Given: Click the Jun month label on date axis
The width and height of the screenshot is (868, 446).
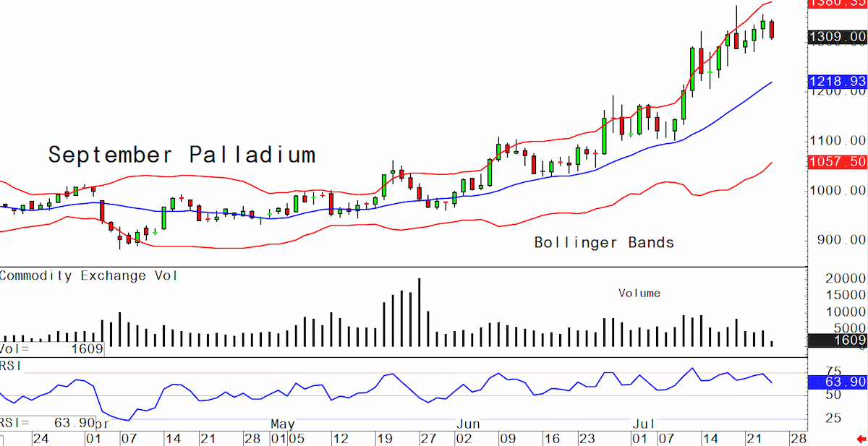Looking at the screenshot, I should (468, 423).
